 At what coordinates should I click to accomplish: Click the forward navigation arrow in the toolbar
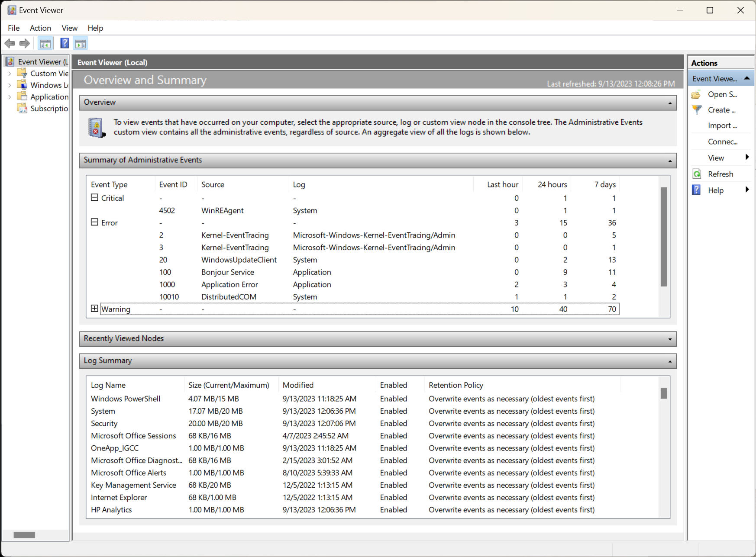coord(24,43)
